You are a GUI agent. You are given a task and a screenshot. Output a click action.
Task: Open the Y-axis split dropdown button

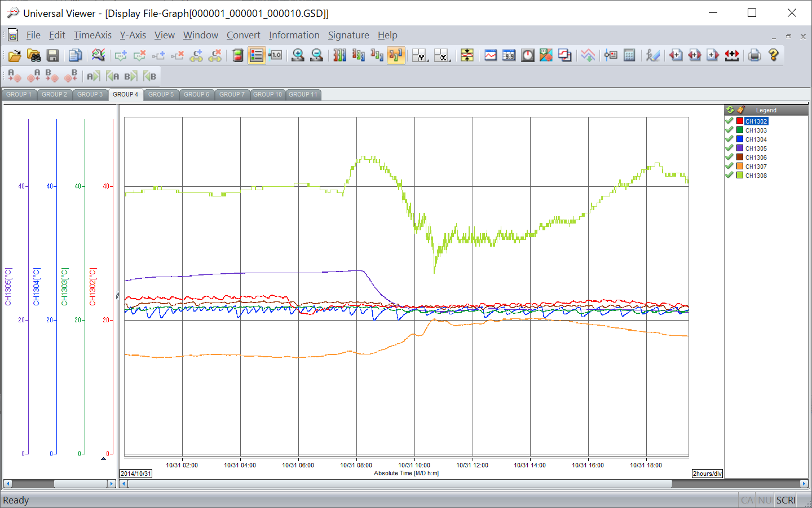420,55
